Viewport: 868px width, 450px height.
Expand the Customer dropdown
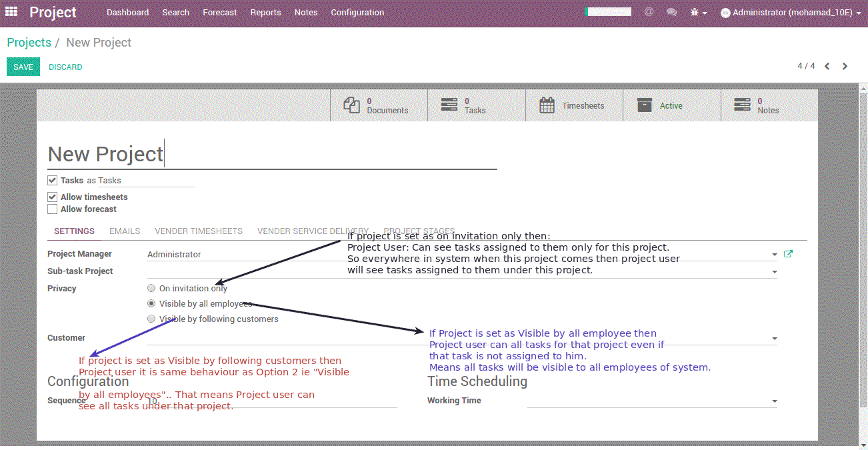[775, 339]
